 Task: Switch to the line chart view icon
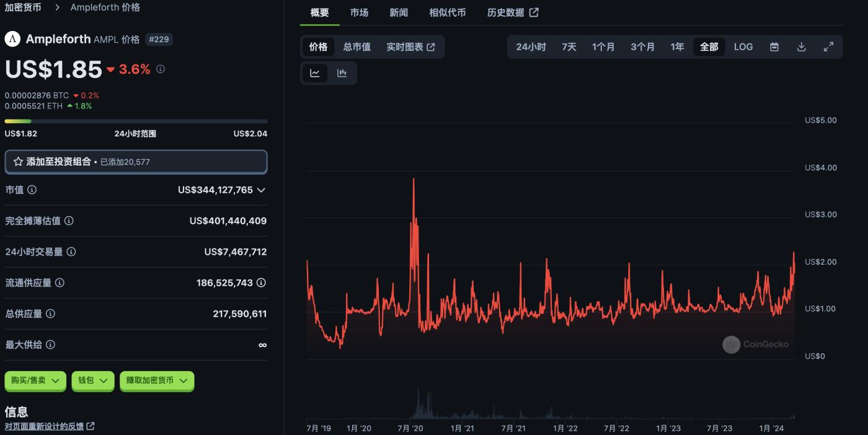[315, 73]
